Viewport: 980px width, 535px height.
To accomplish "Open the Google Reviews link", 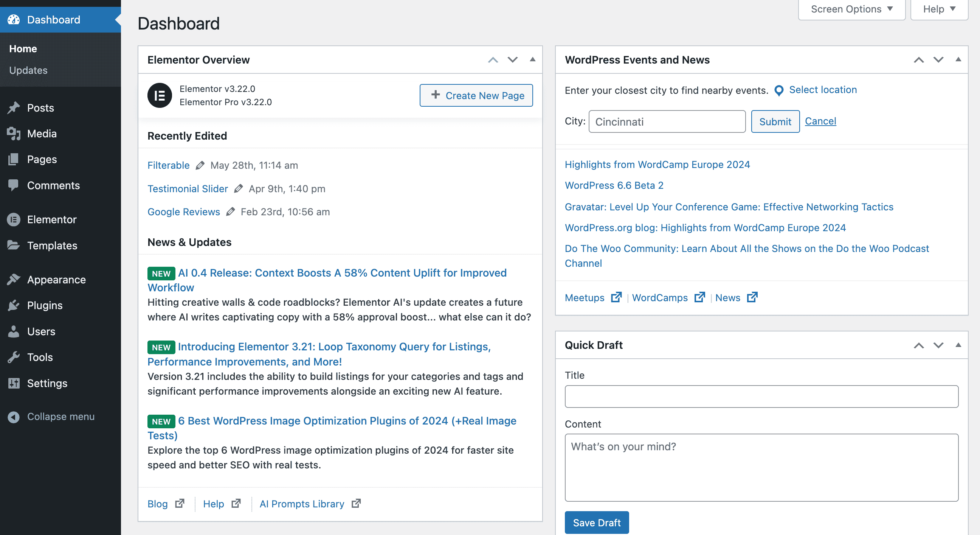I will pyautogui.click(x=184, y=212).
